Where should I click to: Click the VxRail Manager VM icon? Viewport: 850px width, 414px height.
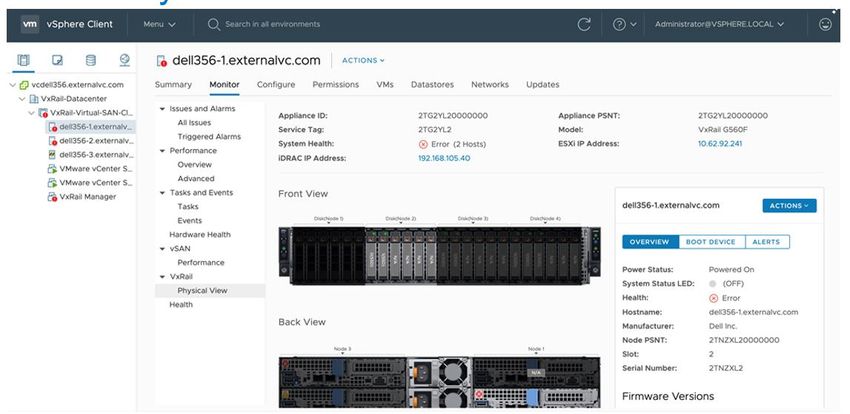tap(53, 197)
